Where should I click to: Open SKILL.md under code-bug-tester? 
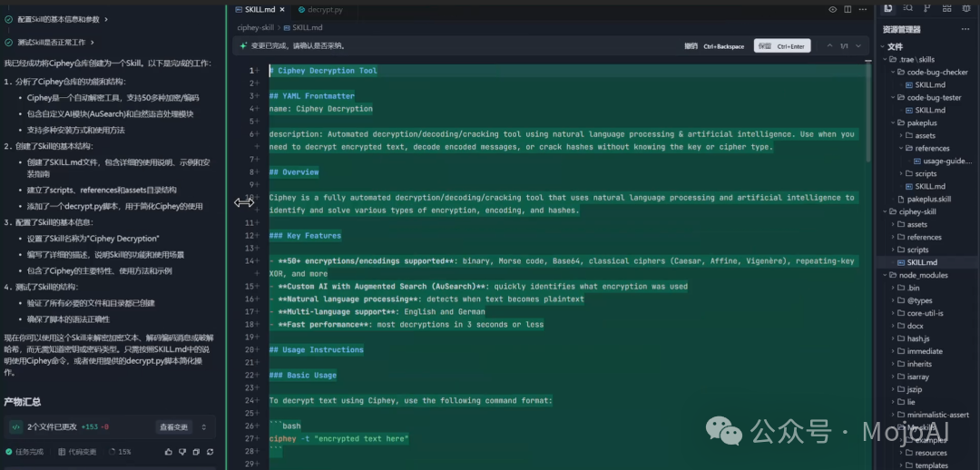926,110
